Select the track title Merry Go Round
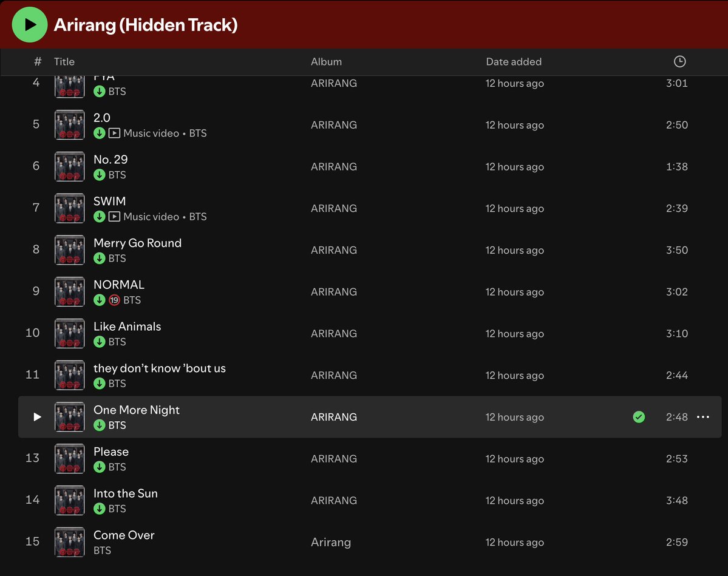Screen dimensions: 728x576 click(137, 243)
